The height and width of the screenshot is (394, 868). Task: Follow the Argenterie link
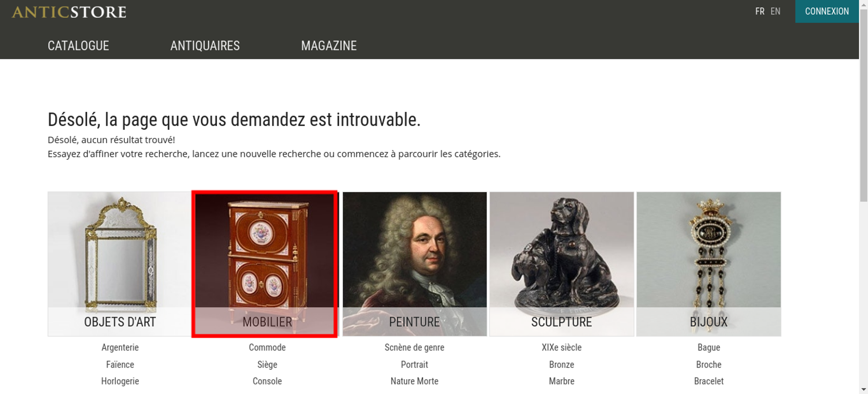120,347
